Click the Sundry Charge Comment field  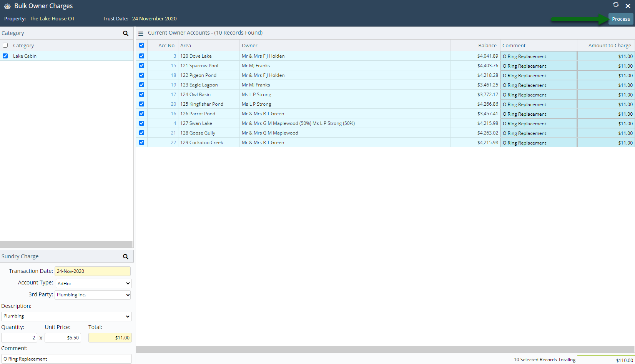(x=66, y=359)
